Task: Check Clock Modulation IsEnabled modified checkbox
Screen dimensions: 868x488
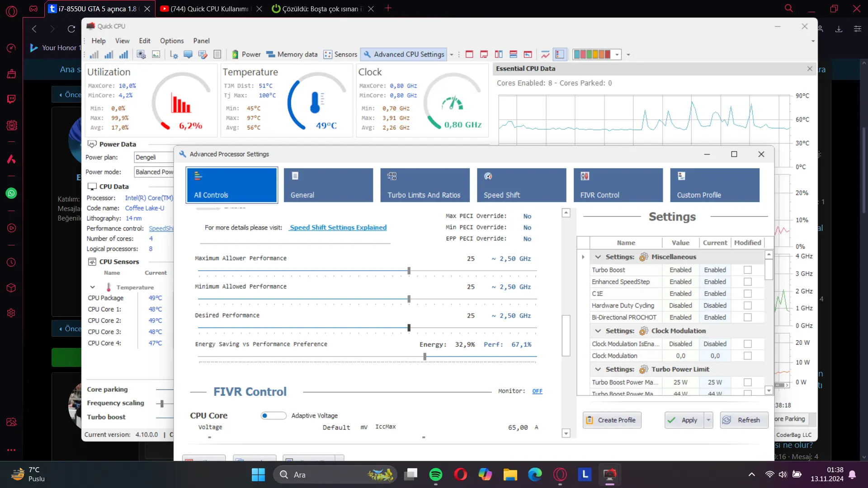Action: [748, 344]
